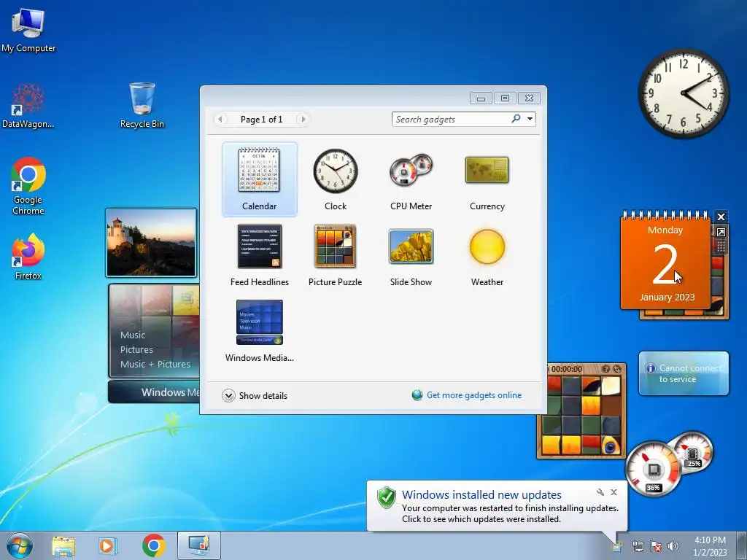Select the CPU Meter gadget in the gallery
Viewport: 747px width, 560px height.
pos(411,179)
